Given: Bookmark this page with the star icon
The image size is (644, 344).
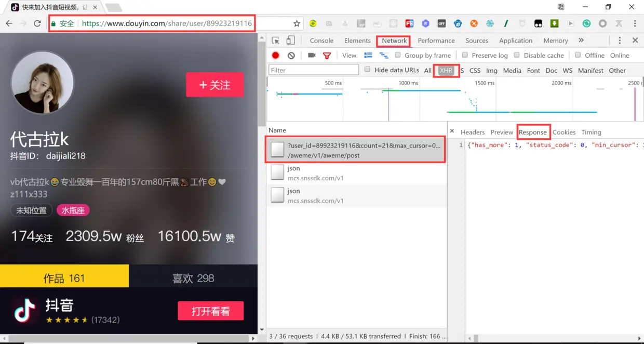Looking at the screenshot, I should pyautogui.click(x=297, y=23).
